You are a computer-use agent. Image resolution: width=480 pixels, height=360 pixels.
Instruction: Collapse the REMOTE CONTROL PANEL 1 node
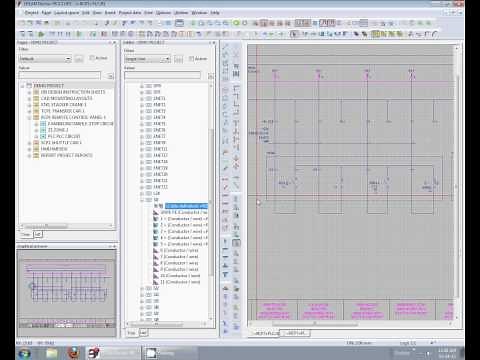click(30, 117)
